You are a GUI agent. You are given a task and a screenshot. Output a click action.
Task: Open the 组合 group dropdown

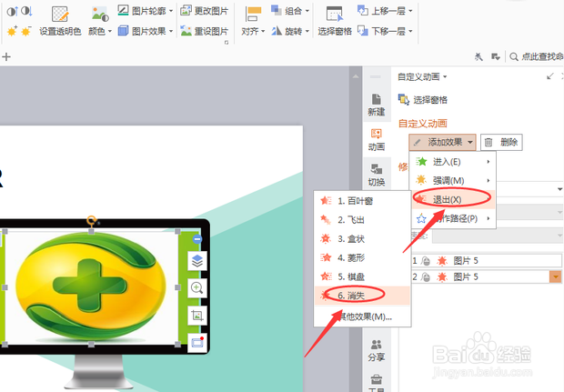pos(290,11)
